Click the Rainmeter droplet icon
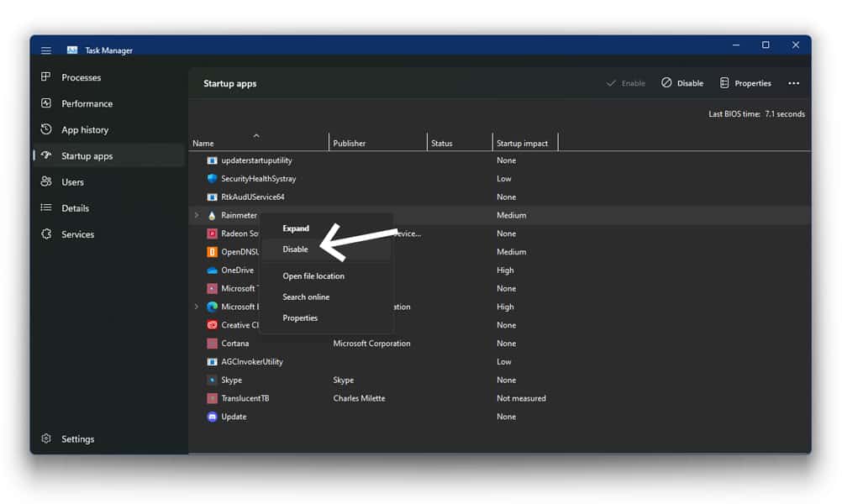842x504 pixels. click(x=212, y=215)
